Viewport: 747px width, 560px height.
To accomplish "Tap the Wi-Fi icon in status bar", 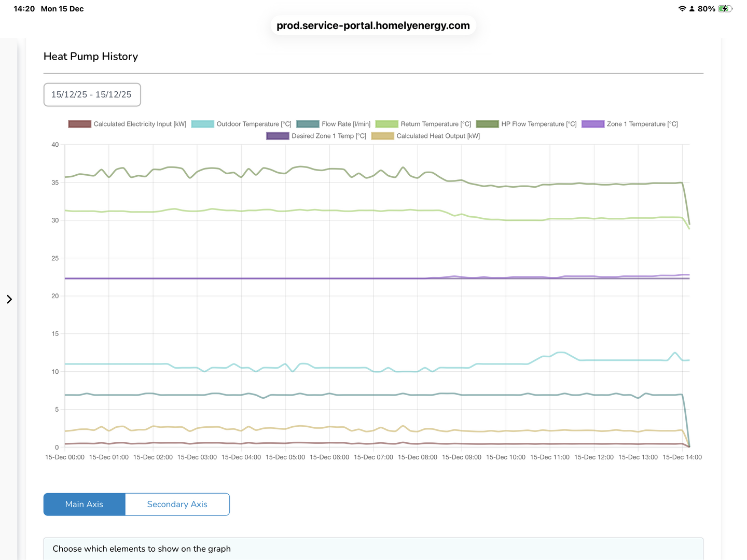I will [682, 9].
